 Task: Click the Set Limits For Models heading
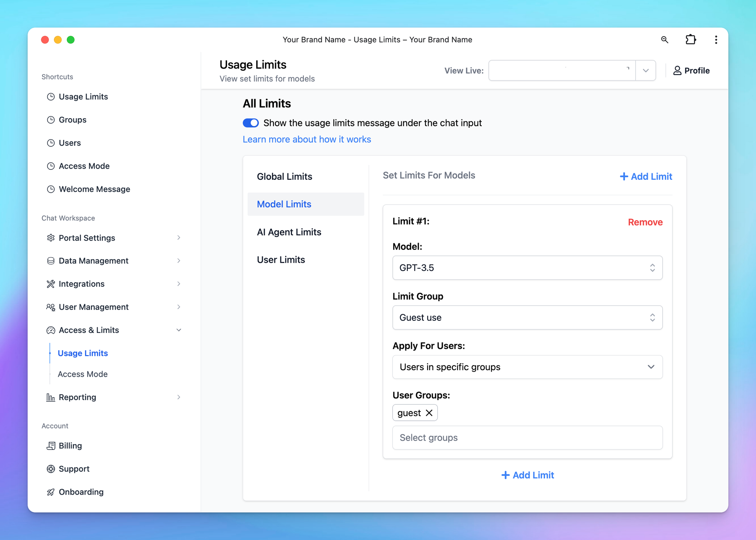click(x=429, y=175)
